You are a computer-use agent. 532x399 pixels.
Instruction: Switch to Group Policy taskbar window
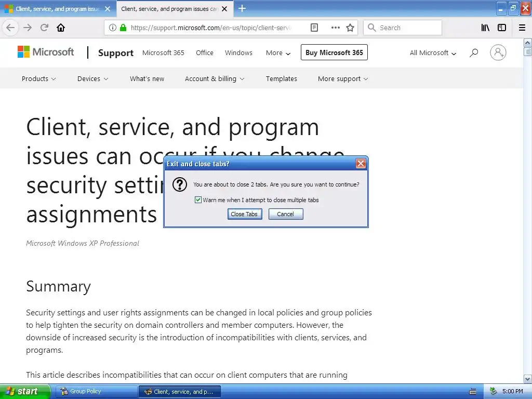pos(97,392)
